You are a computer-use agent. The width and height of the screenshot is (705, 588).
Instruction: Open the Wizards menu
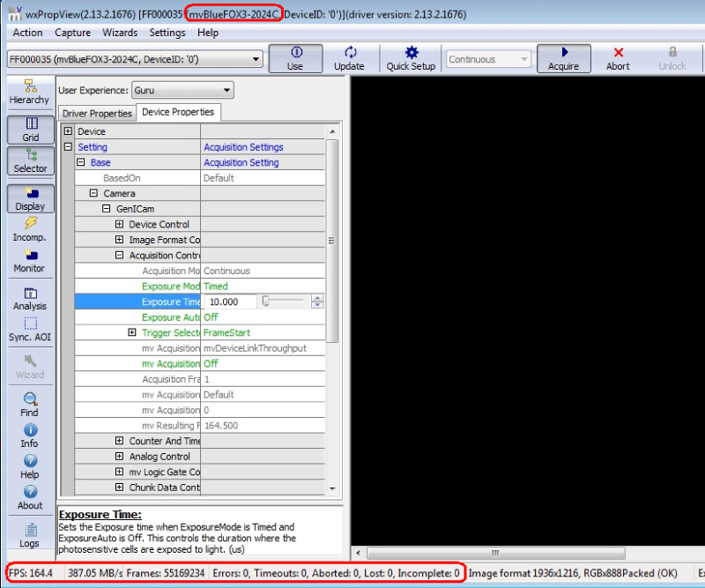point(120,33)
